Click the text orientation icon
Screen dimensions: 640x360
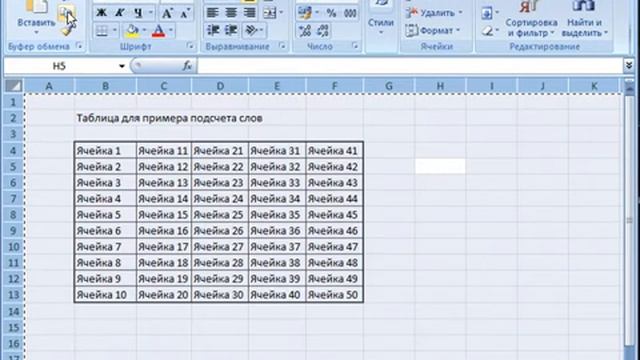pos(251,31)
